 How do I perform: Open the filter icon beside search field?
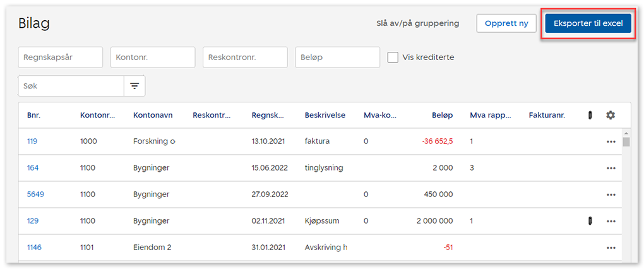tap(134, 86)
